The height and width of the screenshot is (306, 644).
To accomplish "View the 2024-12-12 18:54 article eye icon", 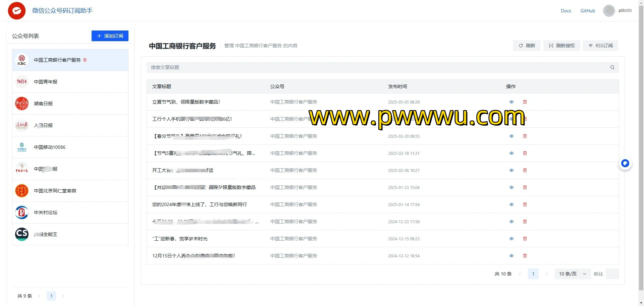I will click(x=512, y=256).
